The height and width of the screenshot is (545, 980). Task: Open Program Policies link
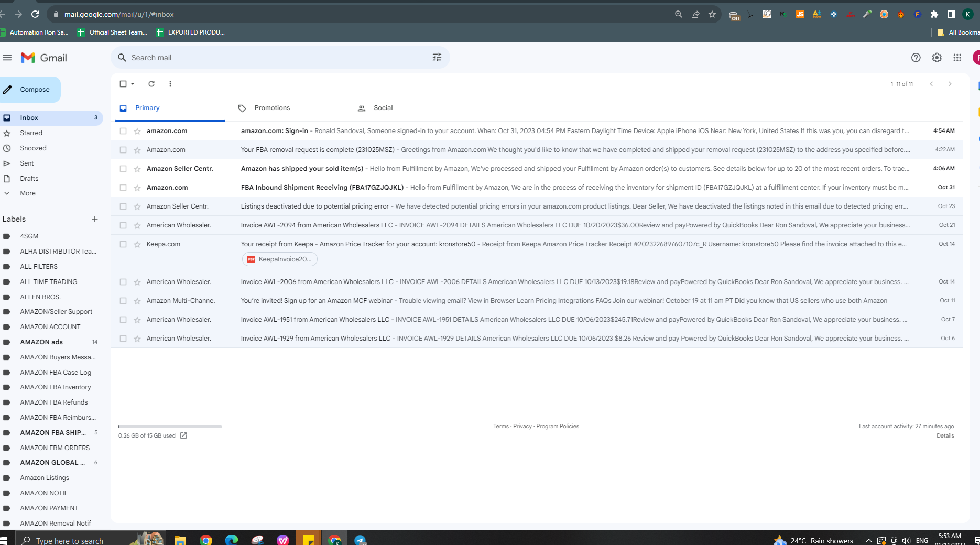pyautogui.click(x=558, y=426)
